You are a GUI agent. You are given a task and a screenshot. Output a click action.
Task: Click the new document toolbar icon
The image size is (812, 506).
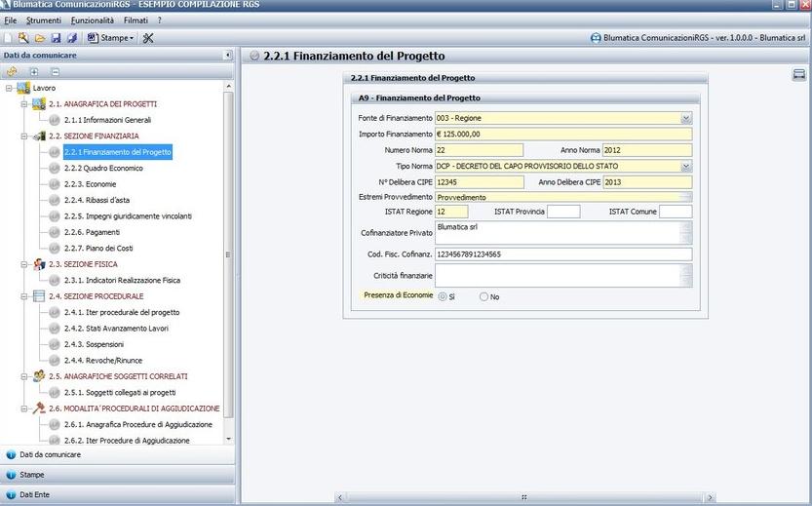[x=9, y=38]
